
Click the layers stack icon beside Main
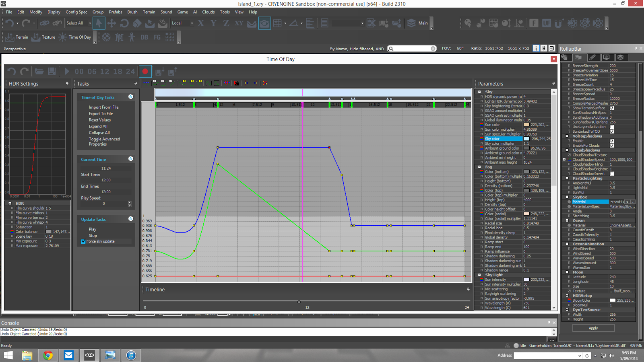click(411, 23)
